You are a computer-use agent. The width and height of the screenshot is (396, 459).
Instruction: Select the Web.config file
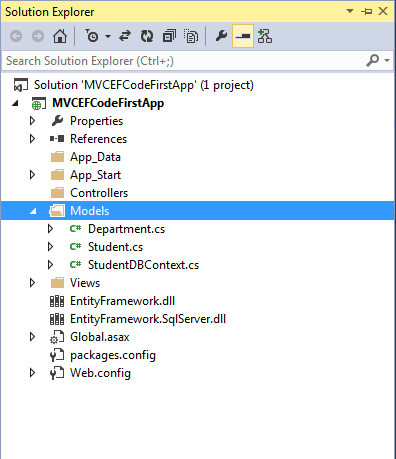coord(100,373)
